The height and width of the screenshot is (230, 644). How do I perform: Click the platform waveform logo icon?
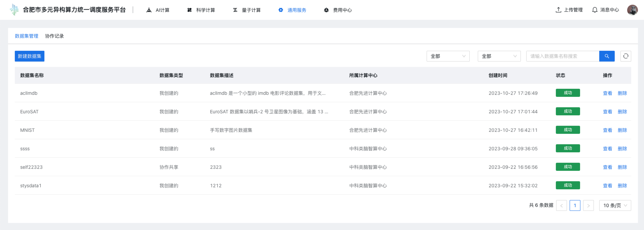click(x=14, y=10)
